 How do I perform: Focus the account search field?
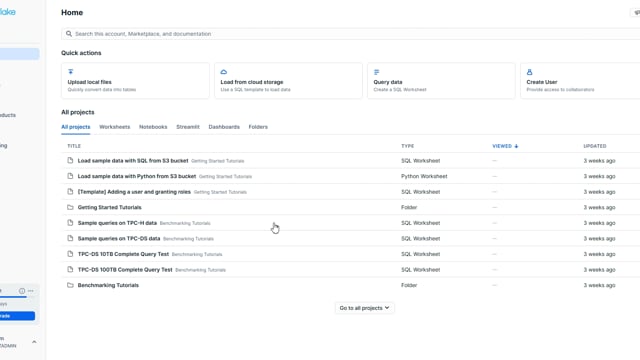tap(351, 34)
